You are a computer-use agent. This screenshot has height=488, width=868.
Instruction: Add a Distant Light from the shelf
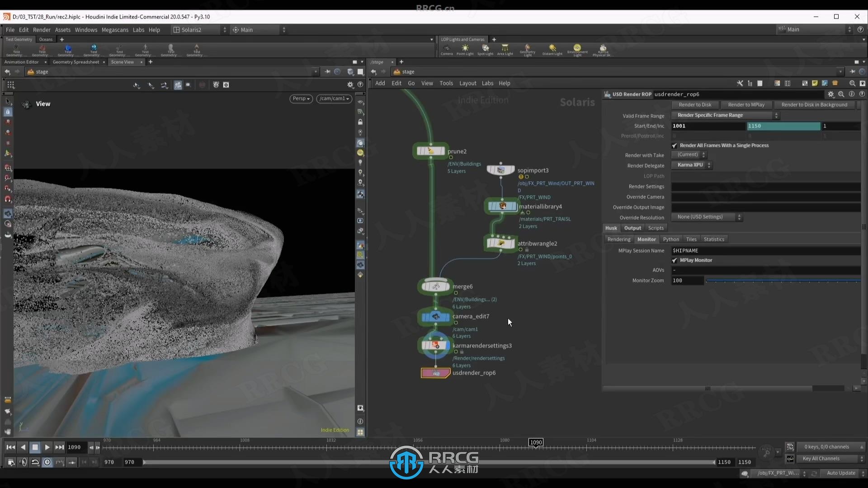coord(552,50)
